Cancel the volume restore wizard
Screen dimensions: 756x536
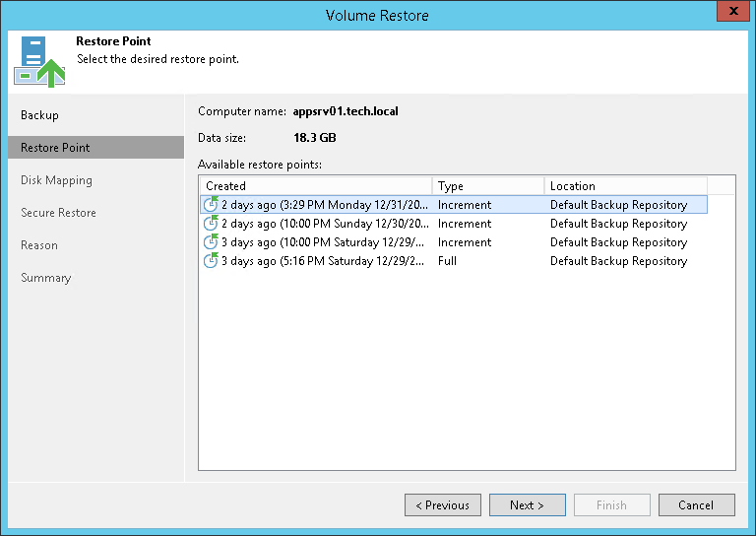click(x=697, y=504)
